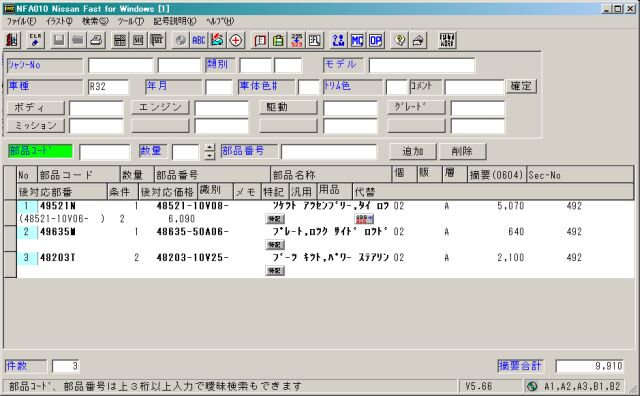The image size is (640, 396).
Task: Click the 部品コード input field
Action: coord(105,152)
